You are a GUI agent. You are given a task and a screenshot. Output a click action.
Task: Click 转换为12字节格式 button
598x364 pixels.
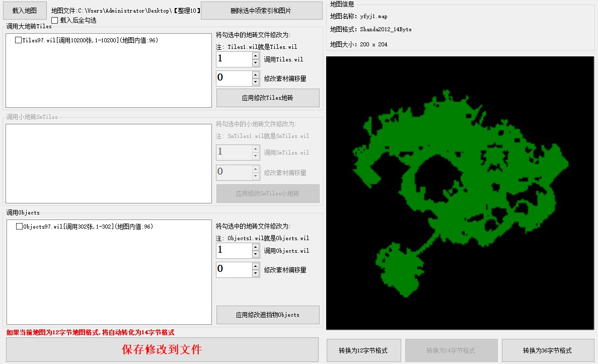point(364,350)
